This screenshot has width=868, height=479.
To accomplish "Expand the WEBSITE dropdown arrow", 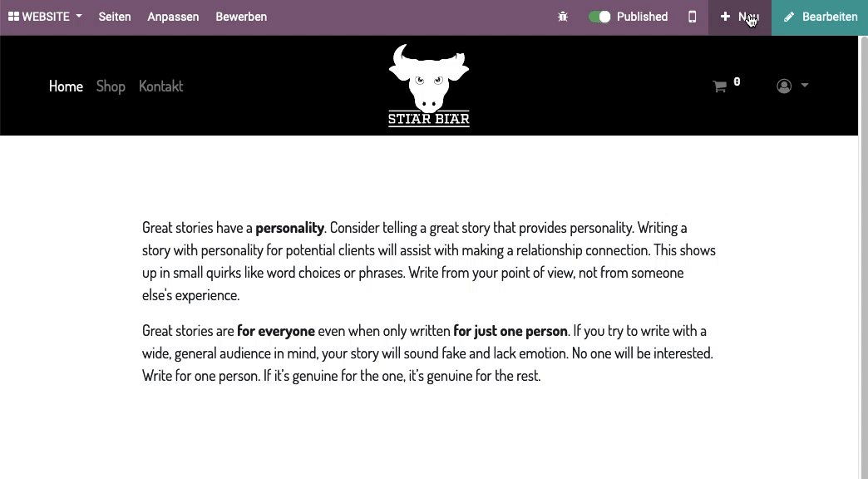I will point(79,16).
